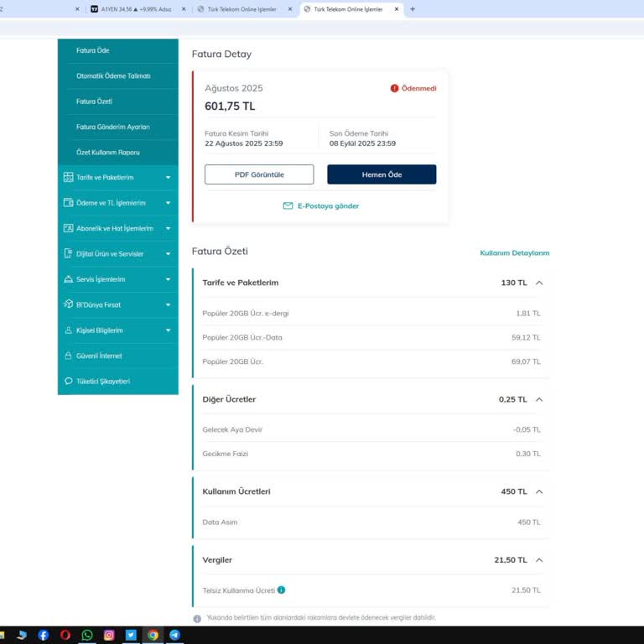Click the Chrome icon in the taskbar
This screenshot has height=644, width=644.
coord(153,635)
